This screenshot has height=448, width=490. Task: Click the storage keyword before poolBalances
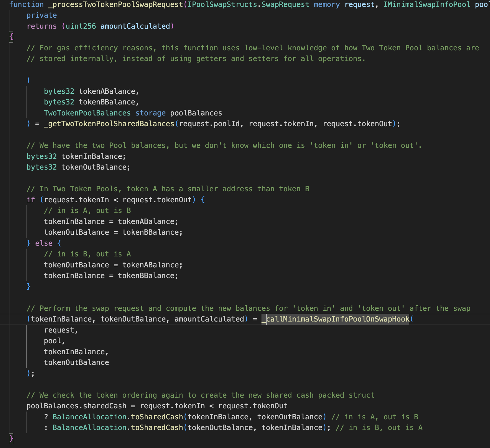coord(150,113)
